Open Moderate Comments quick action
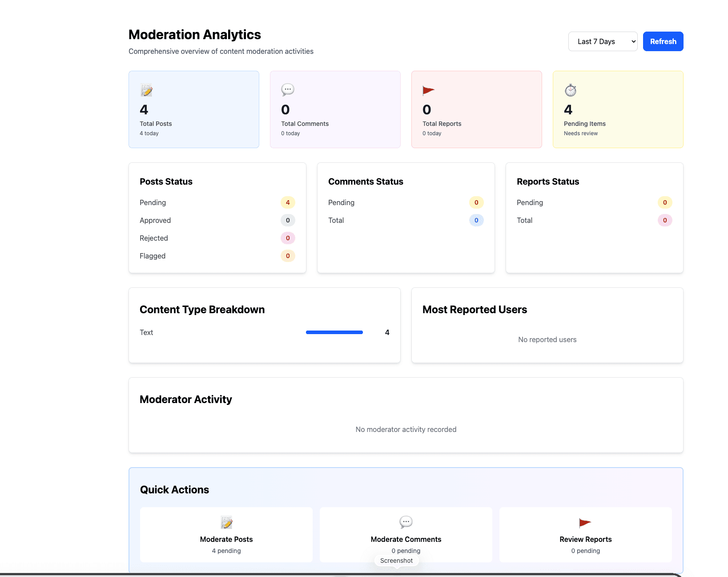This screenshot has height=577, width=728. pyautogui.click(x=406, y=535)
